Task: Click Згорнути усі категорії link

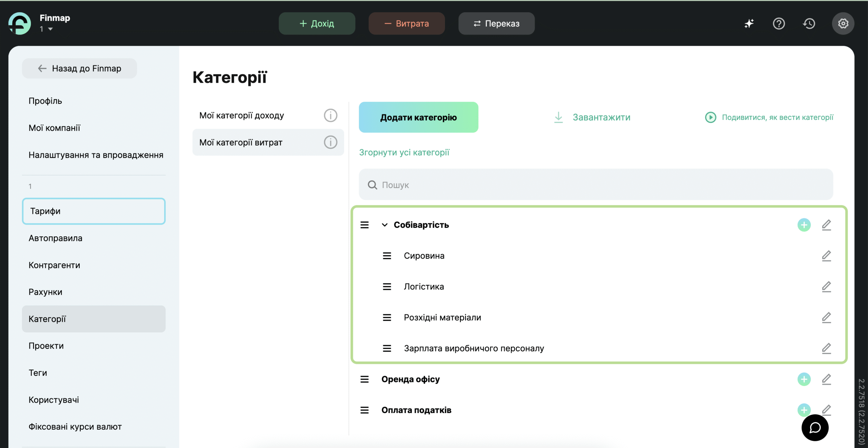Action: (404, 152)
